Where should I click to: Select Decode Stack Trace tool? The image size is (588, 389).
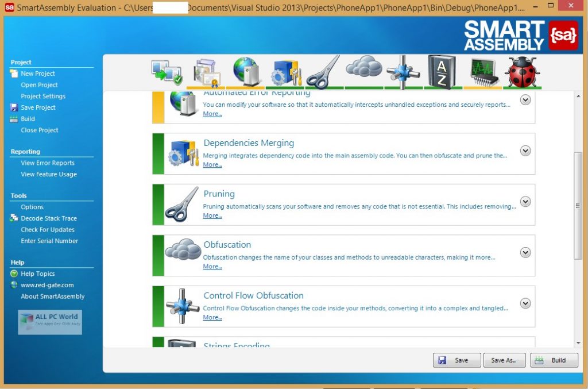pyautogui.click(x=48, y=218)
